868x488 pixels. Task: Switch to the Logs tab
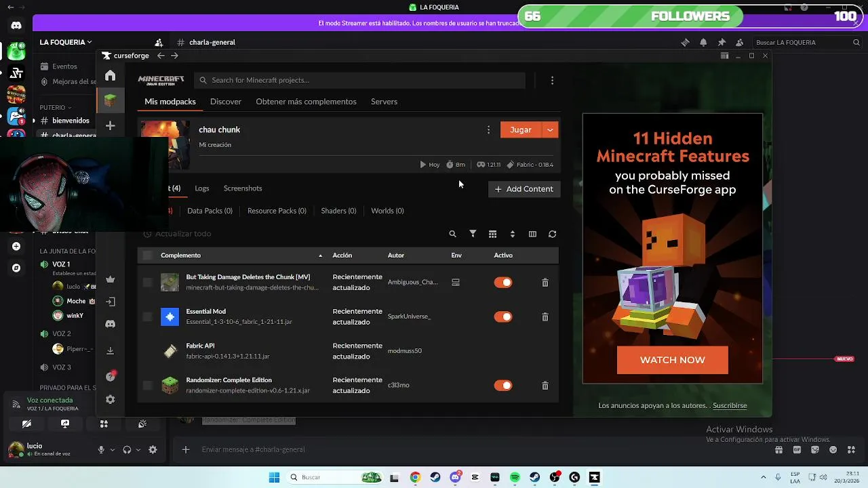pos(202,188)
